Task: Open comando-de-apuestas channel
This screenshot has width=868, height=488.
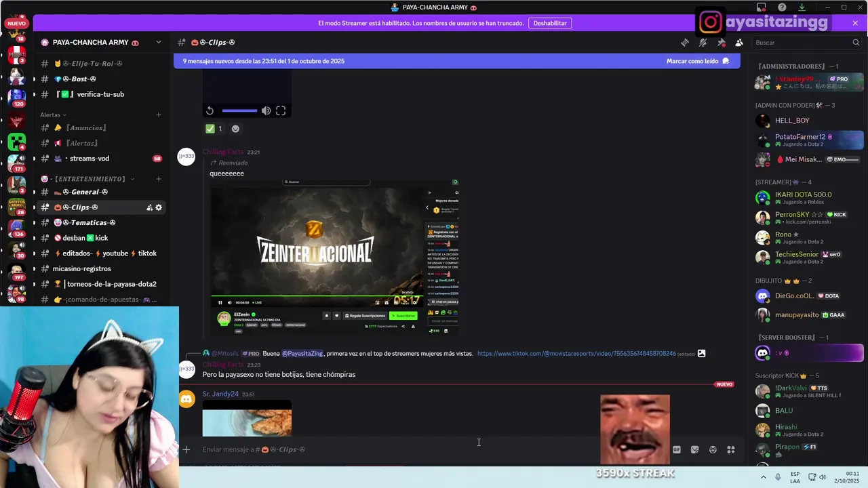Action: (x=100, y=300)
